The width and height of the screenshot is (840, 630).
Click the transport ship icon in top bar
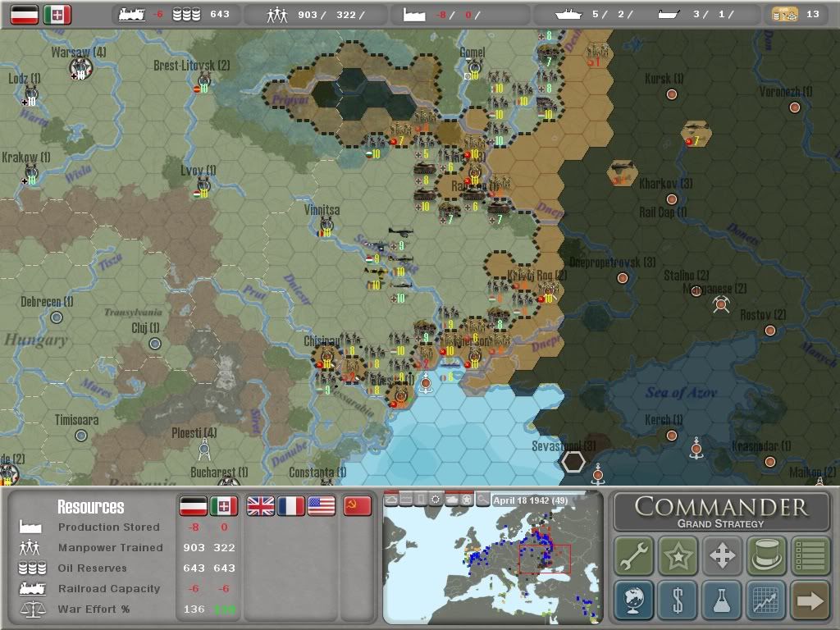(669, 15)
